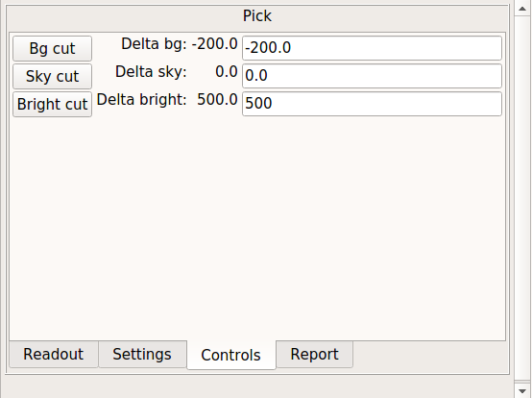Focus the Delta bright entry showing 500
The height and width of the screenshot is (398, 532).
[x=372, y=104]
